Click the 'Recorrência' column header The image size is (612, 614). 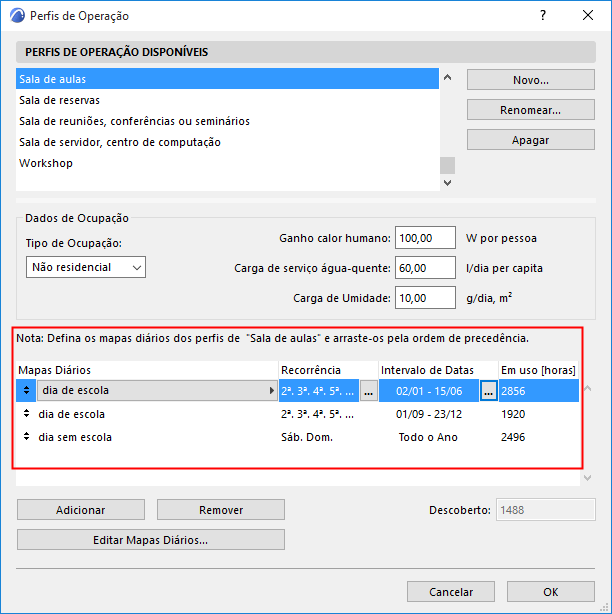tap(329, 370)
